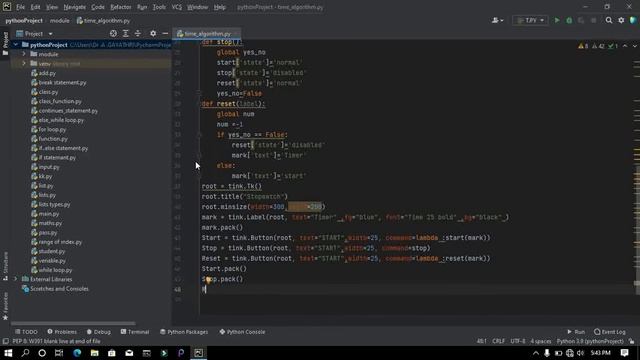Click the UTF-8 encoding indicator
This screenshot has width=640, height=360.
(x=518, y=341)
